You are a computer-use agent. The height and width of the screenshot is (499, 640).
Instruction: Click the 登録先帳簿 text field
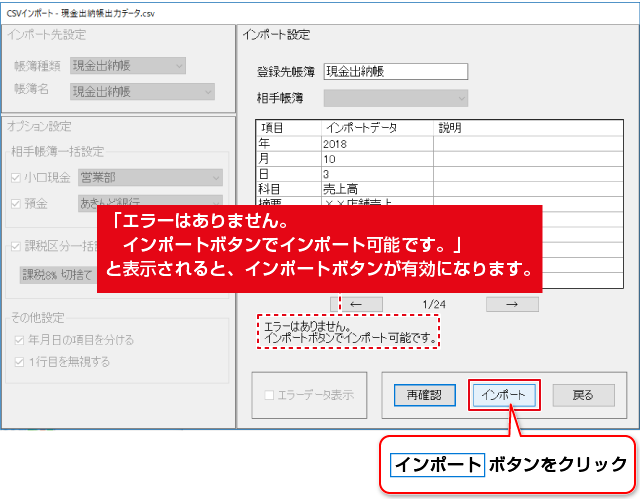click(x=395, y=71)
